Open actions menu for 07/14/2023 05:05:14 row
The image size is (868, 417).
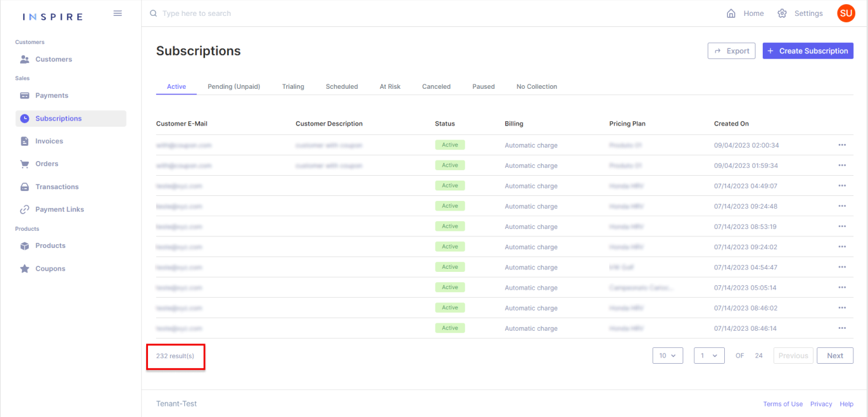click(x=842, y=287)
